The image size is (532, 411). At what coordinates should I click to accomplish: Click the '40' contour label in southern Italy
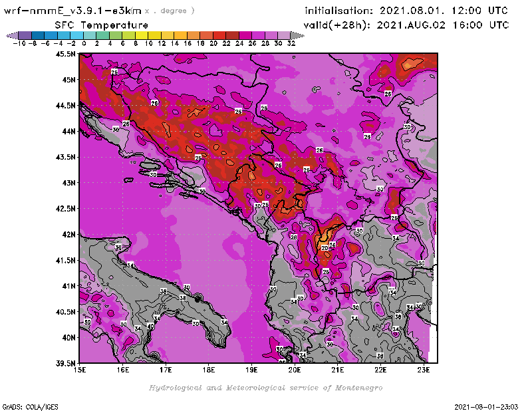(x=151, y=326)
